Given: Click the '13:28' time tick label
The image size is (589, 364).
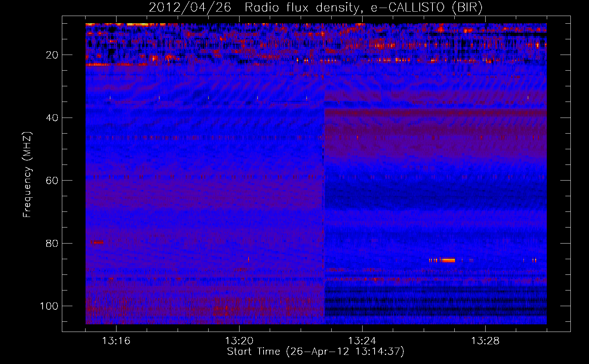Looking at the screenshot, I should coord(485,341).
